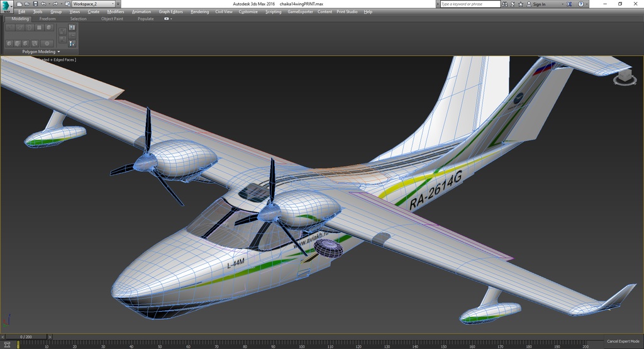This screenshot has width=644, height=349.
Task: Open the Scripting menu
Action: pos(273,12)
